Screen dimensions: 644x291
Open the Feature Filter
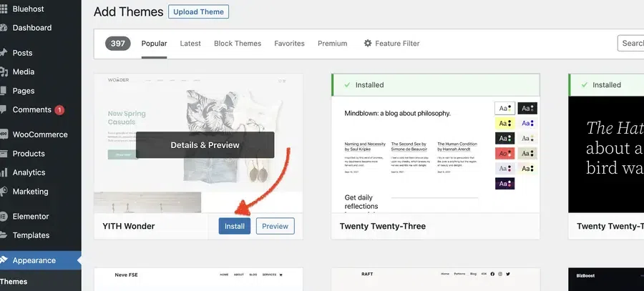(392, 44)
